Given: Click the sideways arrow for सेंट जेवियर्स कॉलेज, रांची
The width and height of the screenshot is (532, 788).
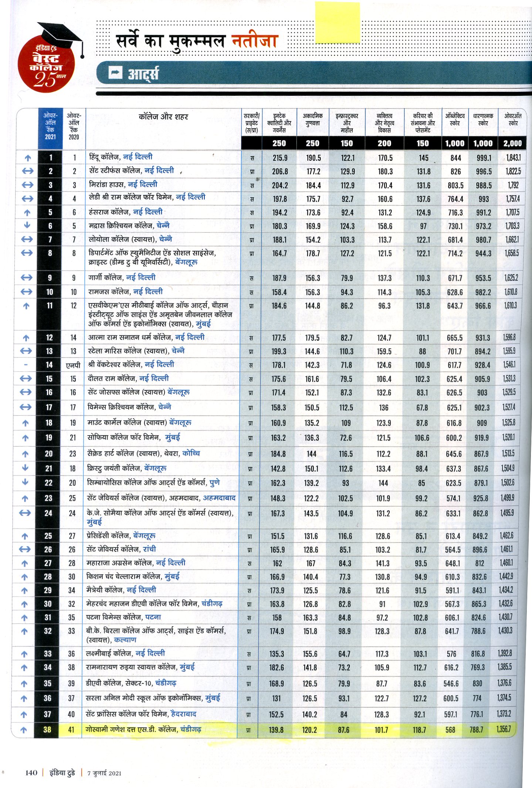Looking at the screenshot, I should [x=25, y=549].
